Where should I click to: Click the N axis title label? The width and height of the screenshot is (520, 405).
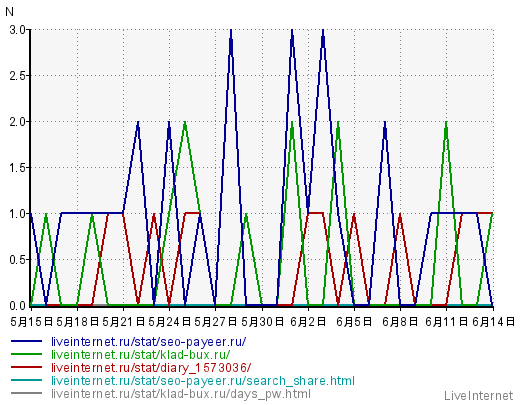[x=9, y=12]
